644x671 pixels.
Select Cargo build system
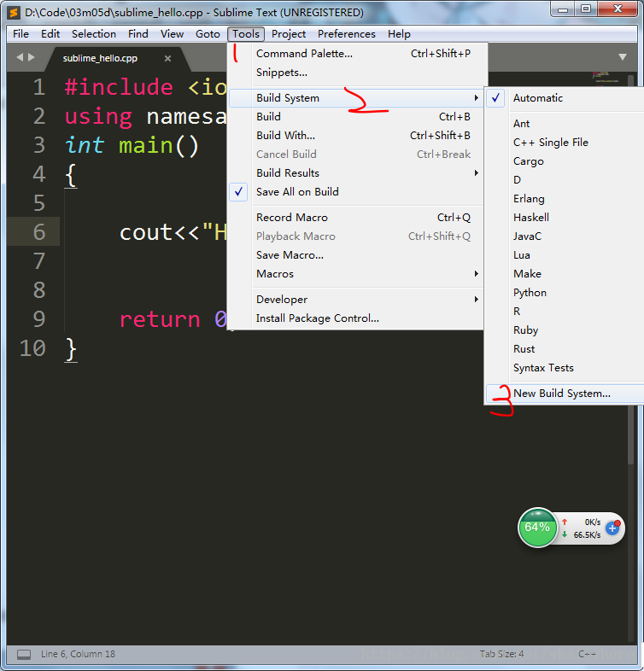(x=565, y=161)
